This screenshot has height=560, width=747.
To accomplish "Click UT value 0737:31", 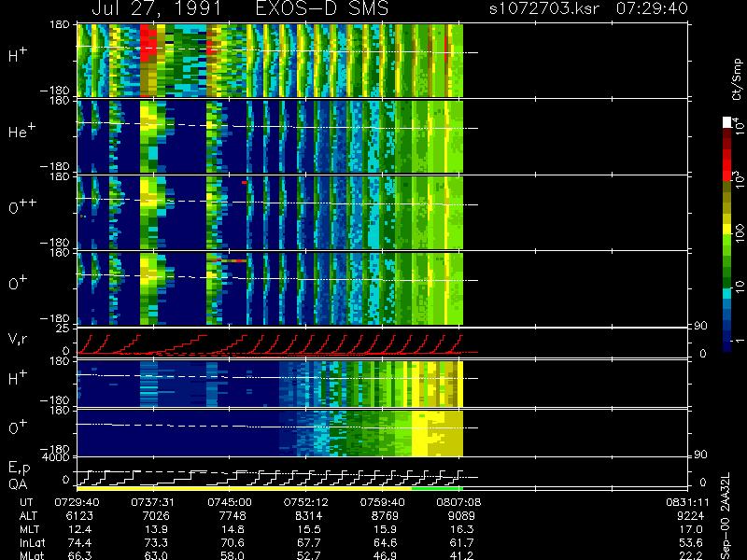I will pyautogui.click(x=152, y=502).
